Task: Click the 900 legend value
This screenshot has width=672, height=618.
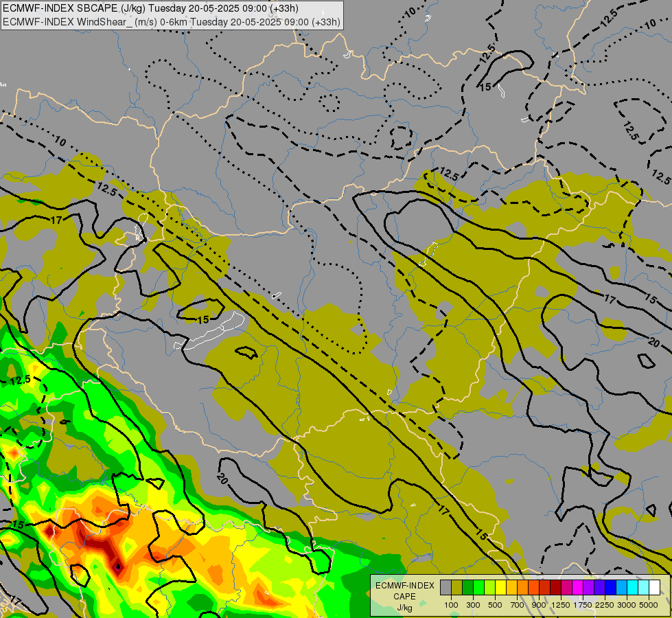Action: point(539,605)
